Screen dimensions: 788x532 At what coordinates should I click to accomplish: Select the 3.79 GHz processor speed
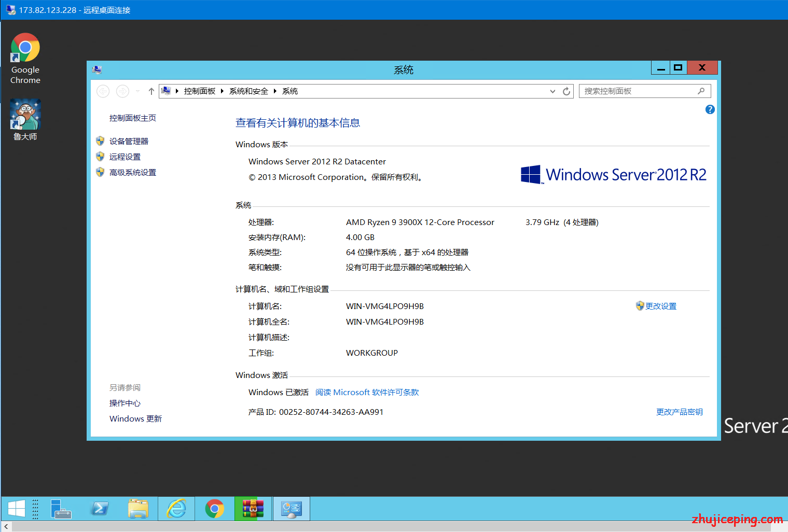[542, 222]
